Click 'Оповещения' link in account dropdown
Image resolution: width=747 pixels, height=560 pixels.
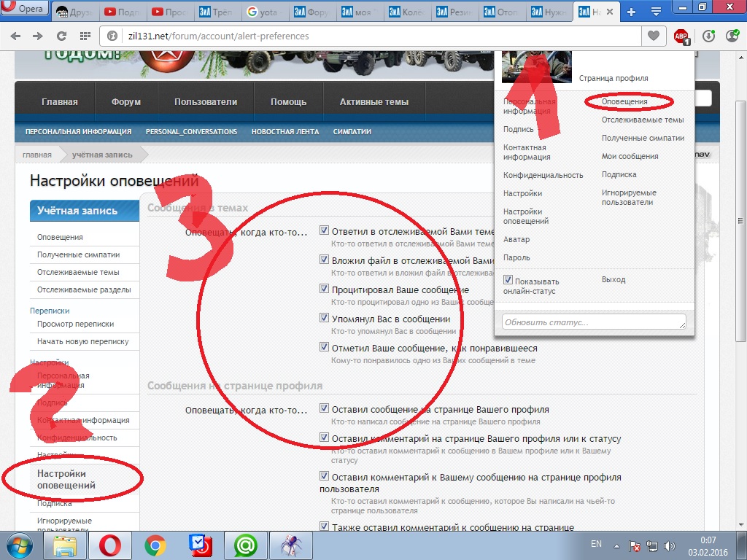click(x=624, y=101)
